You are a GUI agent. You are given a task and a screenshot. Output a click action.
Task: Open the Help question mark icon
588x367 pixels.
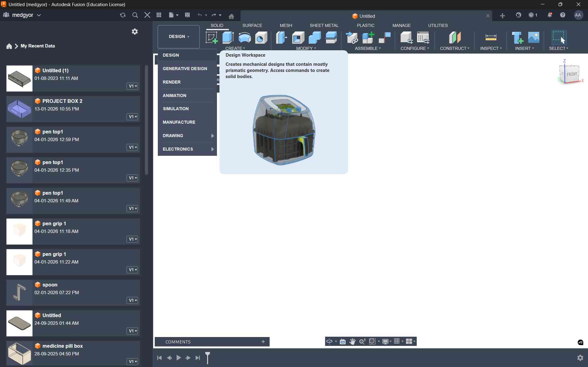[563, 15]
